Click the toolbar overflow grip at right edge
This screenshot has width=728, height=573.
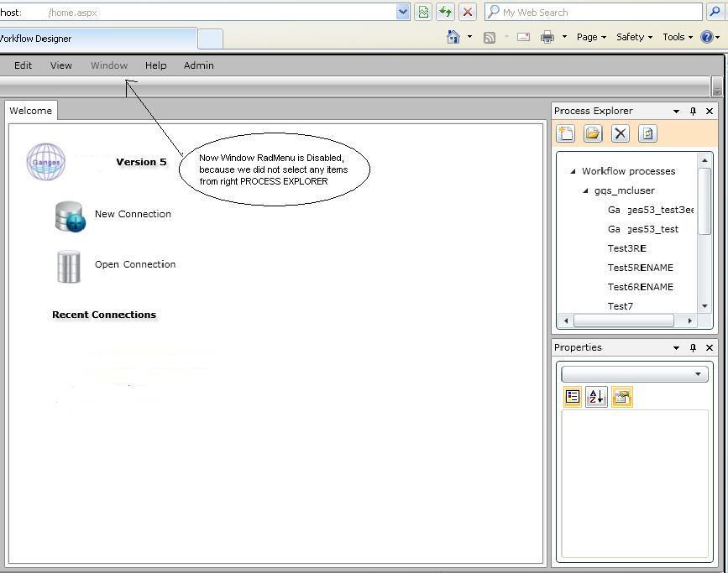717,86
